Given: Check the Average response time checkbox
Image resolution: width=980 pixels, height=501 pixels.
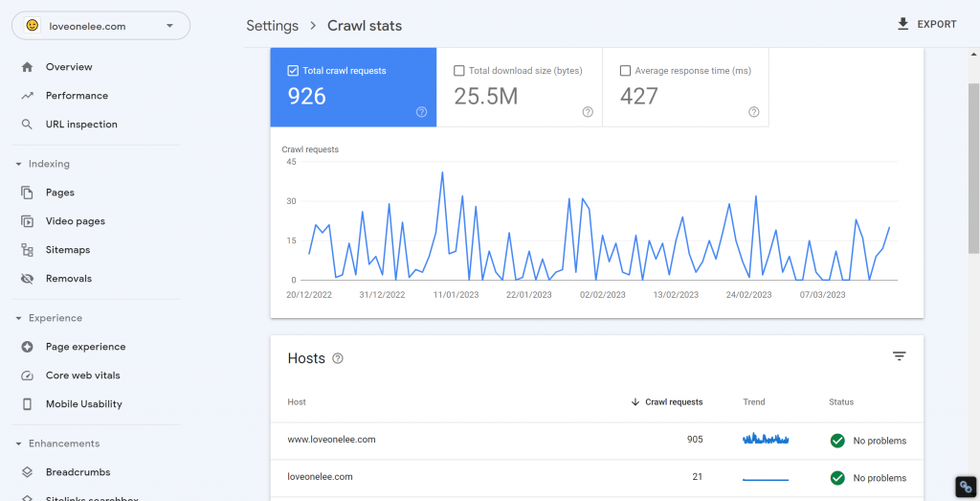Looking at the screenshot, I should tap(625, 71).
